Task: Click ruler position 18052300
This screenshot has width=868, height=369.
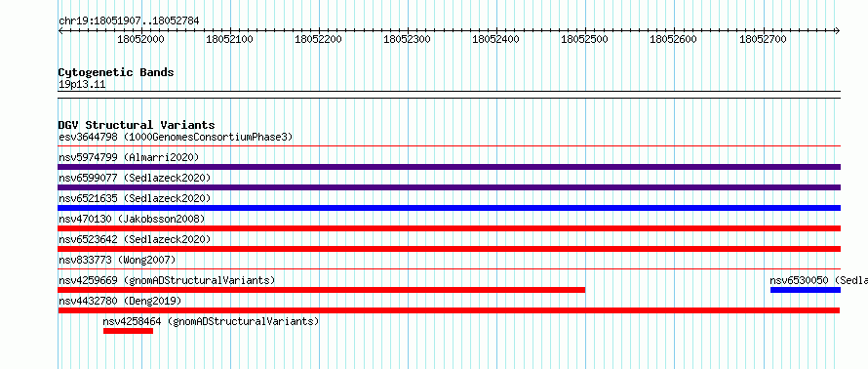Action: [407, 40]
